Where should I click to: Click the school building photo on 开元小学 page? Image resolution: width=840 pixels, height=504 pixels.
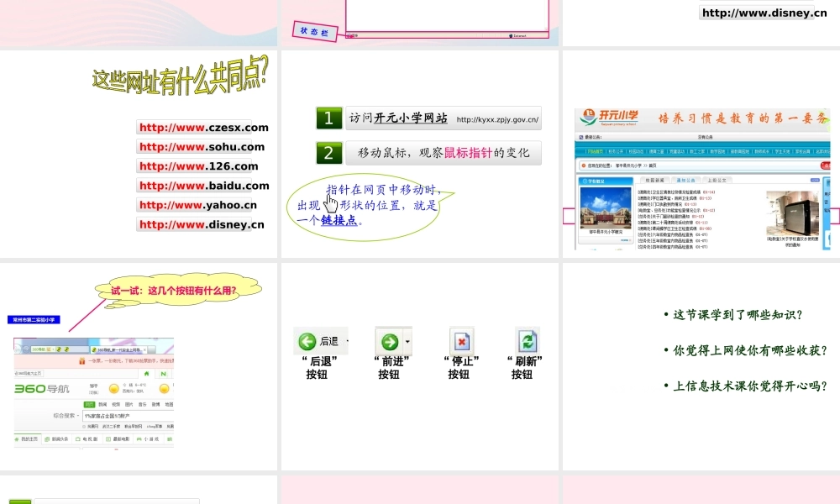606,207
